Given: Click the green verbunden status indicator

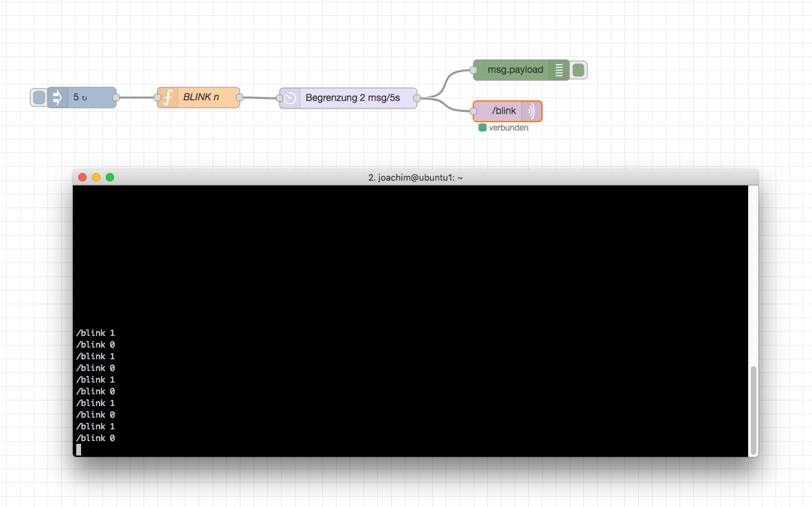Looking at the screenshot, I should [x=482, y=128].
